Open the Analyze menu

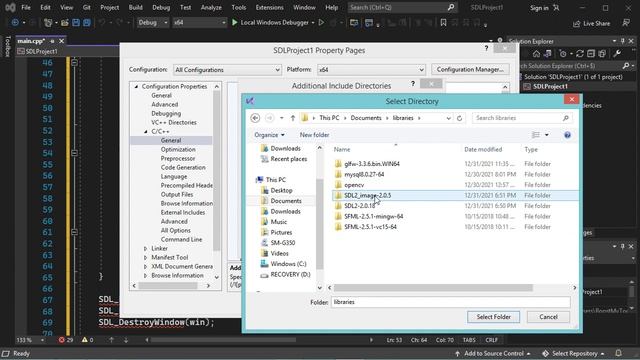click(211, 7)
